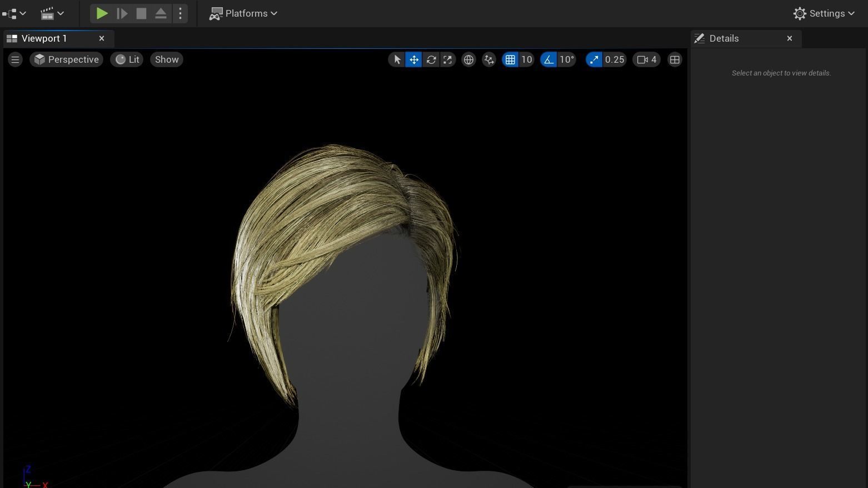Activate the translate move tool

414,59
